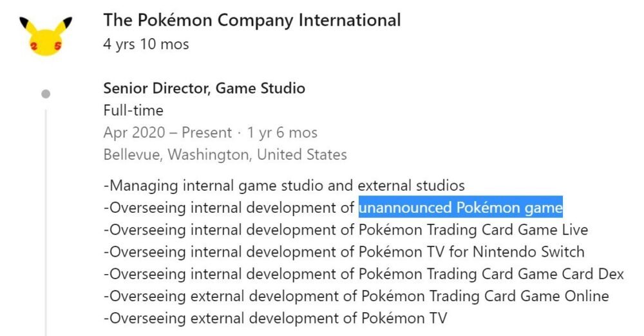
Task: Click the Managing internal game studio line
Action: 284,186
